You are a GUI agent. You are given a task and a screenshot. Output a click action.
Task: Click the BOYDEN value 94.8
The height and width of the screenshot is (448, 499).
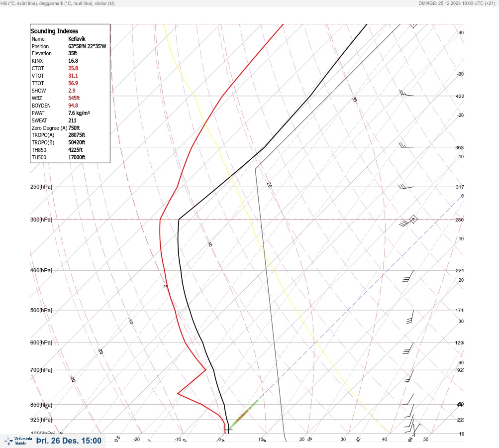(73, 106)
